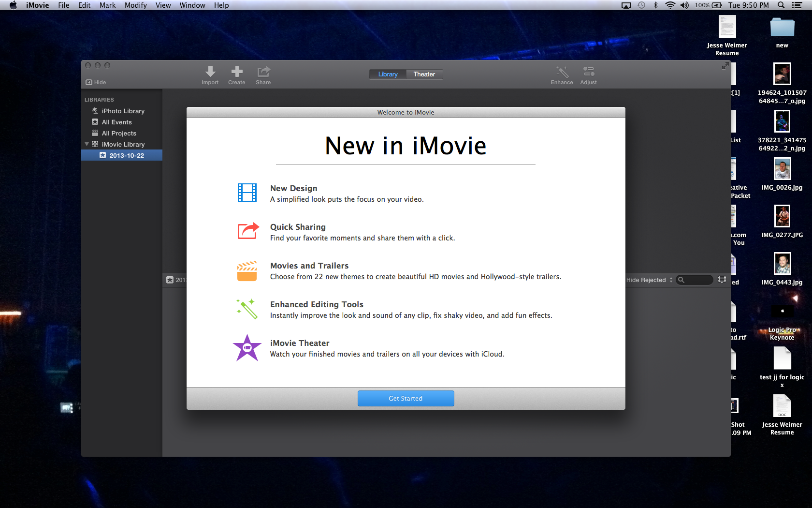
Task: Click the Import arrow icon in toolbar
Action: coord(210,72)
